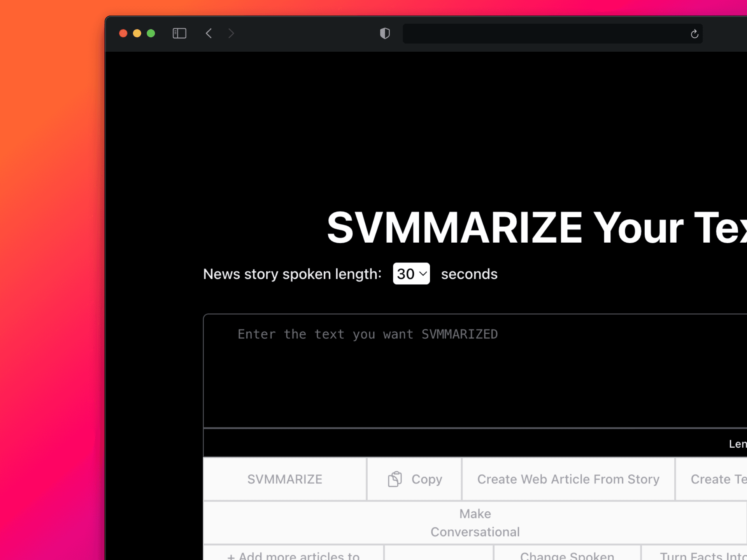Focus the text area to be SVMMARIZED

click(475, 371)
